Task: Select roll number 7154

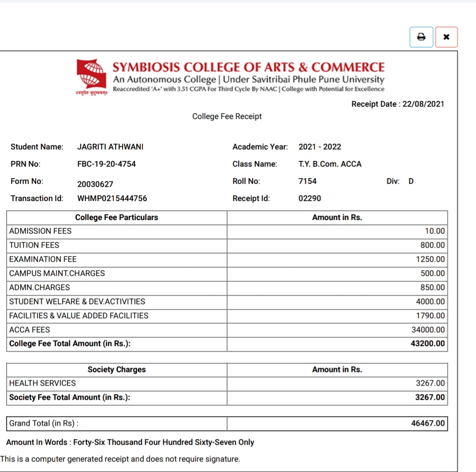Action: [307, 181]
